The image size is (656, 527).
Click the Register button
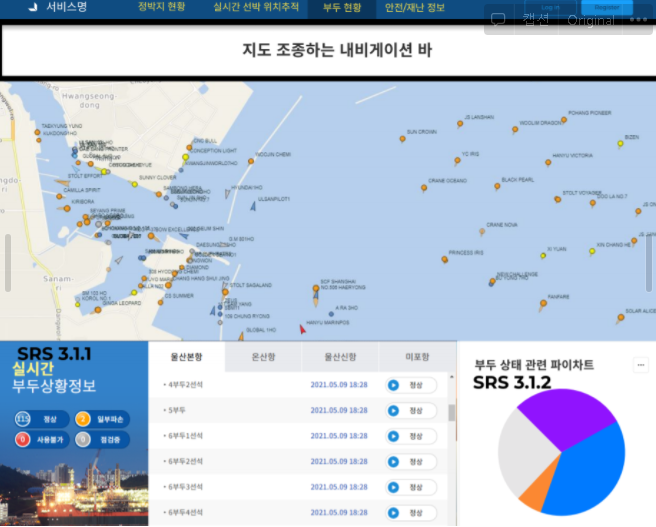(x=607, y=7)
